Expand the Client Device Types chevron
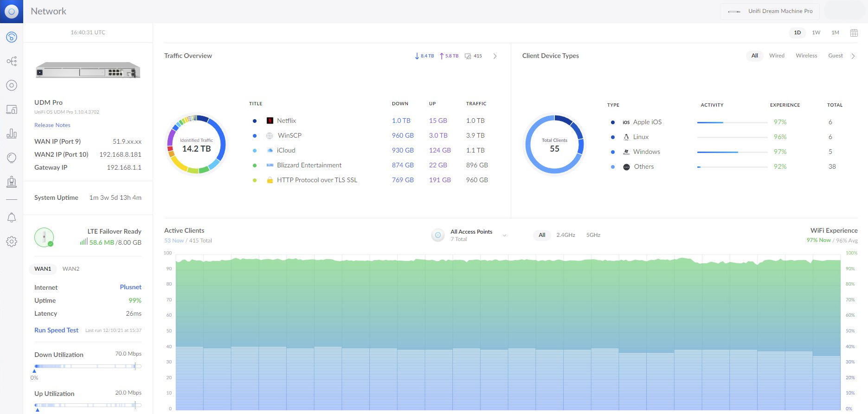 coord(853,56)
